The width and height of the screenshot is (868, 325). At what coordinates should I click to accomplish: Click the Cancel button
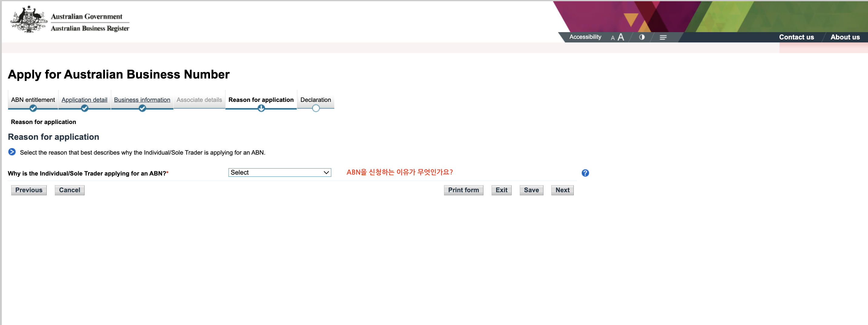tap(70, 190)
